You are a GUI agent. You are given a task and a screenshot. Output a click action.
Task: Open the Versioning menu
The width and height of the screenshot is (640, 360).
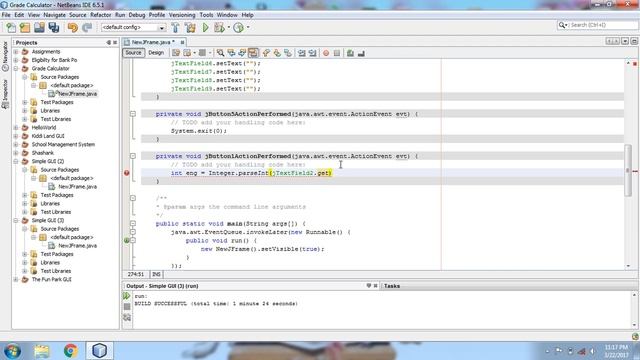pos(182,15)
